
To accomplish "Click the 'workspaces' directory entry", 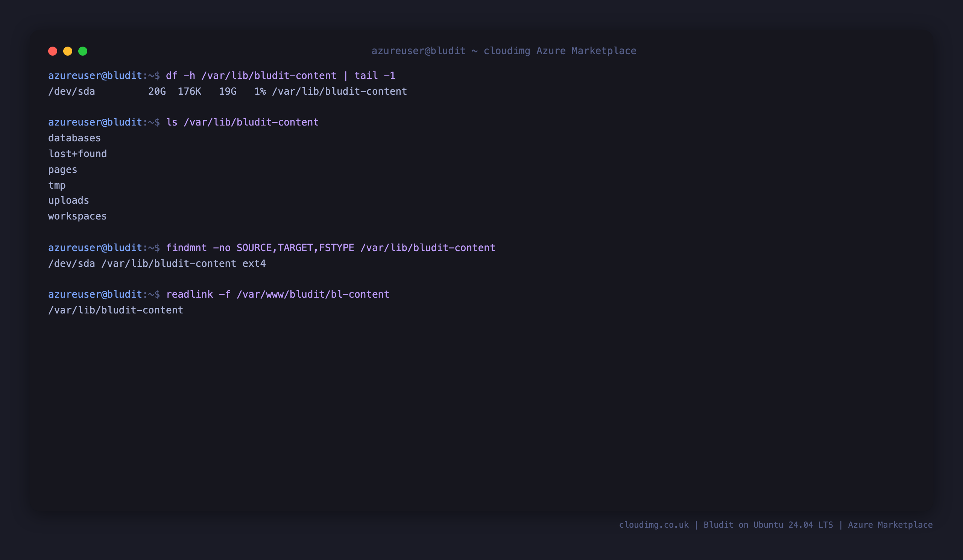I will [x=77, y=216].
